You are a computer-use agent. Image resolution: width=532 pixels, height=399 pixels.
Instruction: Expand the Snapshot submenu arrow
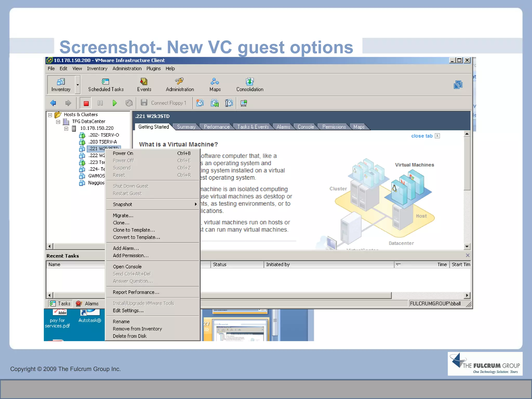pyautogui.click(x=196, y=204)
